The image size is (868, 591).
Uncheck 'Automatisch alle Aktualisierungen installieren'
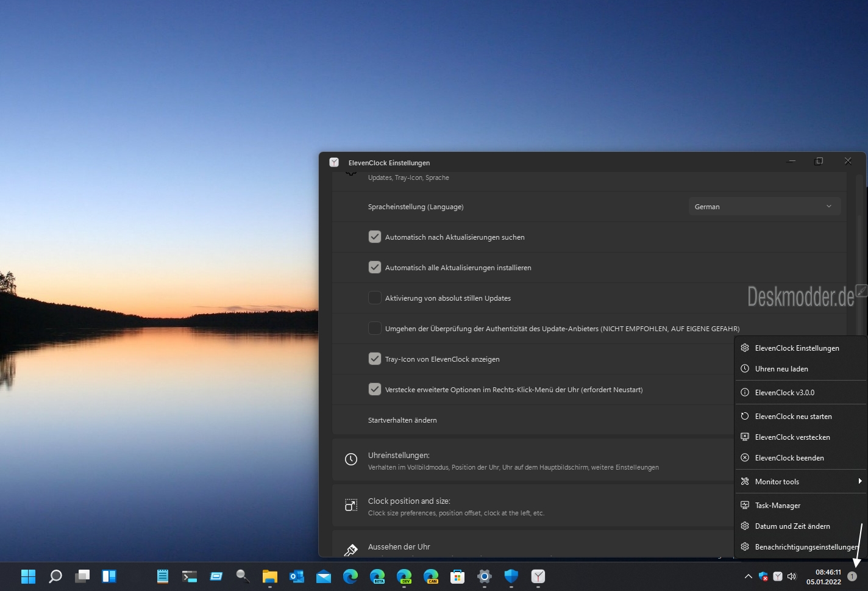pyautogui.click(x=375, y=267)
